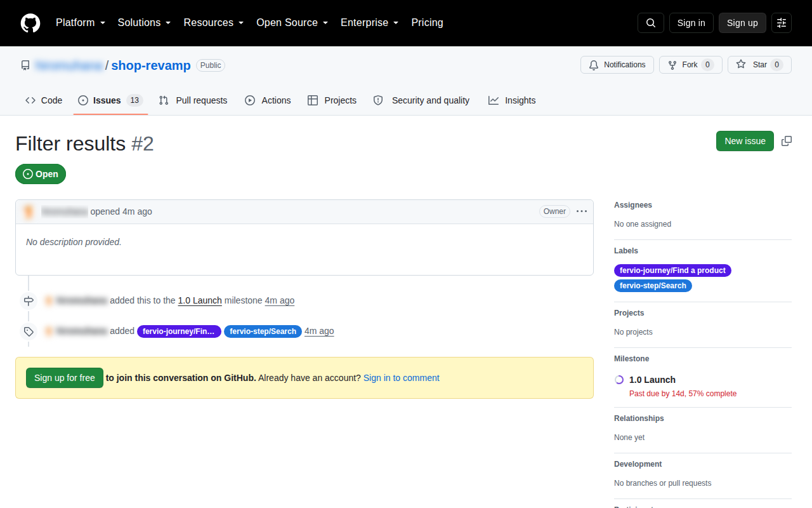Click the milestone event icon in timeline
812x508 pixels.
tap(29, 300)
